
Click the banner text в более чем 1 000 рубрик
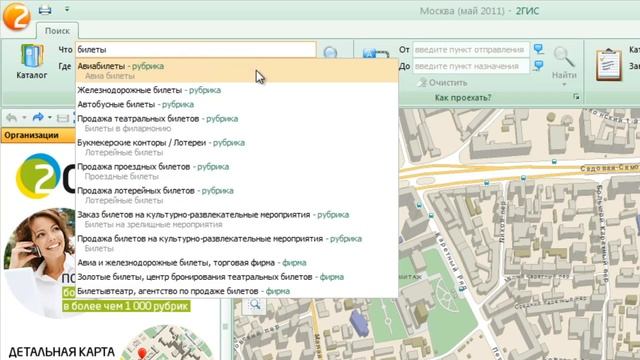(126, 306)
